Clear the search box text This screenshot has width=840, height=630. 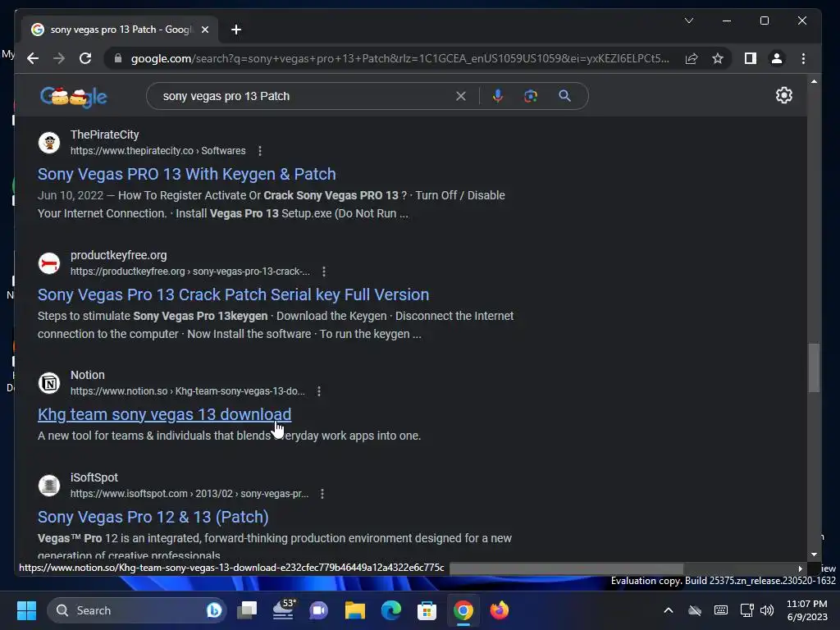pyautogui.click(x=461, y=96)
